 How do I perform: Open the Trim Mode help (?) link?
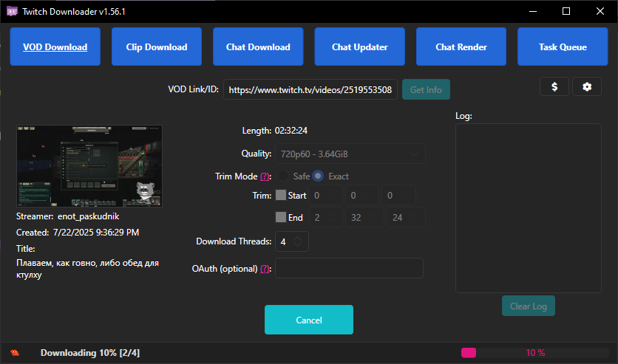[265, 176]
